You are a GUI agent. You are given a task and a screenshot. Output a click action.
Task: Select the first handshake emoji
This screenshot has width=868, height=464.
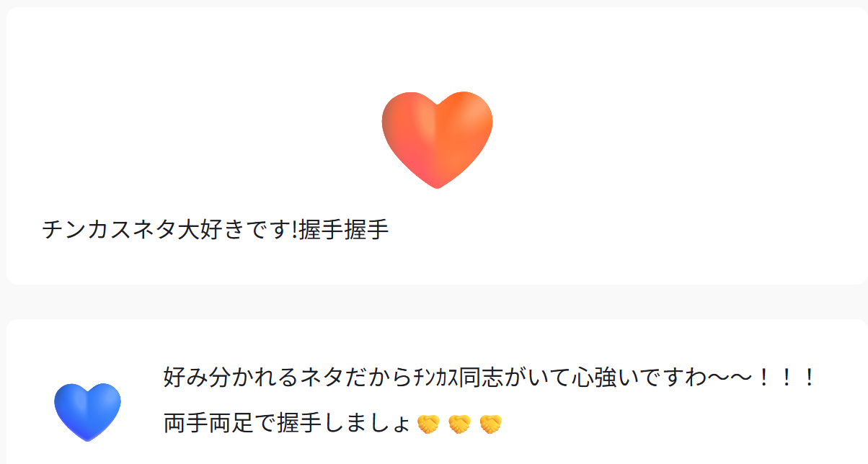tap(428, 424)
